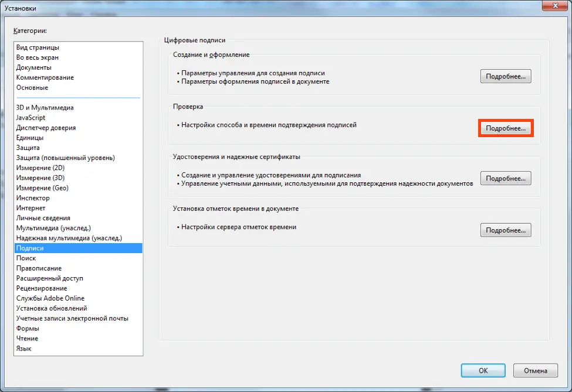
Task: Open Личные сведения category
Action: tap(43, 218)
